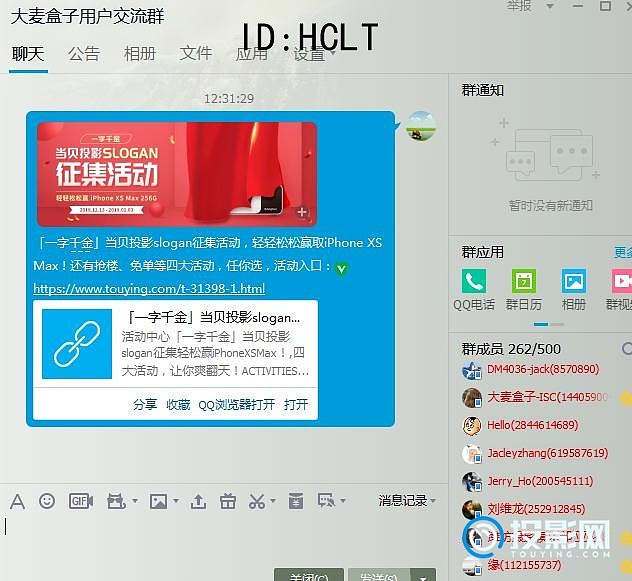Click the send image icon
Image resolution: width=632 pixels, height=581 pixels.
tap(158, 502)
